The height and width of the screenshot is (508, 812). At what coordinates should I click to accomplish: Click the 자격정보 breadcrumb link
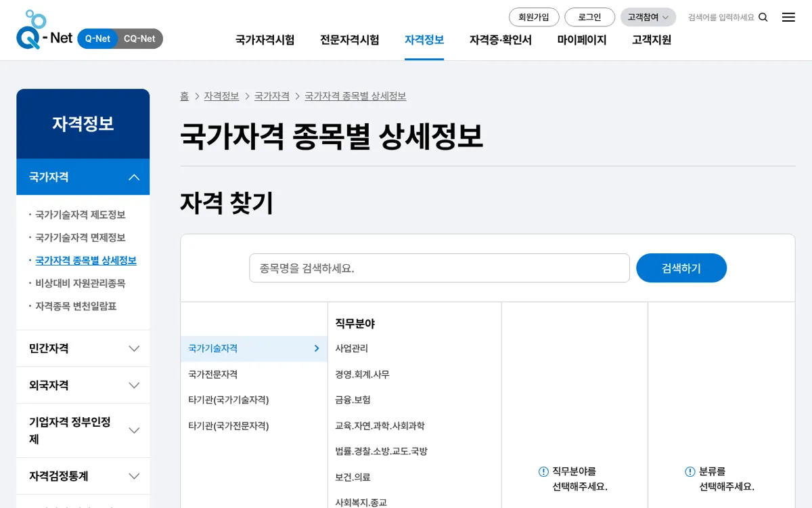221,96
